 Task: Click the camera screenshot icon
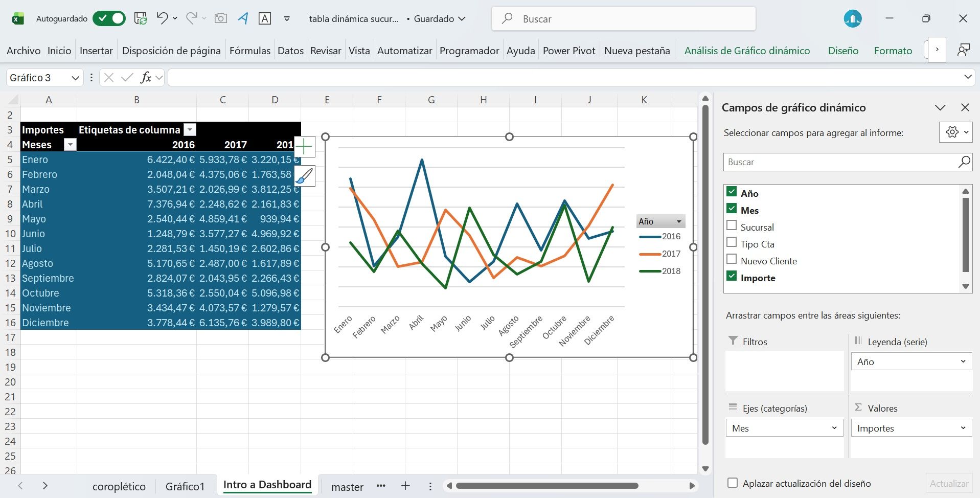220,19
